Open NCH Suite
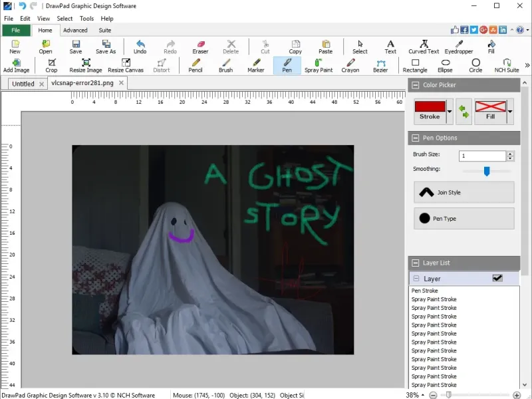Viewport: 532px width, 399px height. [x=507, y=65]
